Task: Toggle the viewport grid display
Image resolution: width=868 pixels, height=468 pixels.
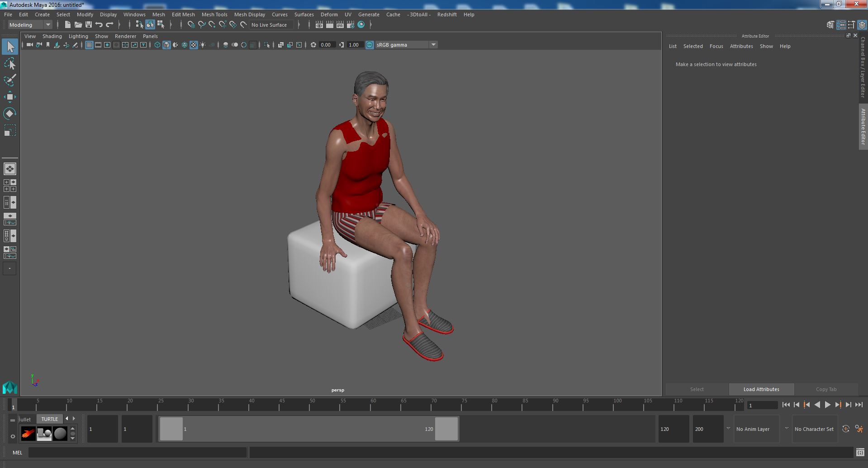Action: pos(89,45)
